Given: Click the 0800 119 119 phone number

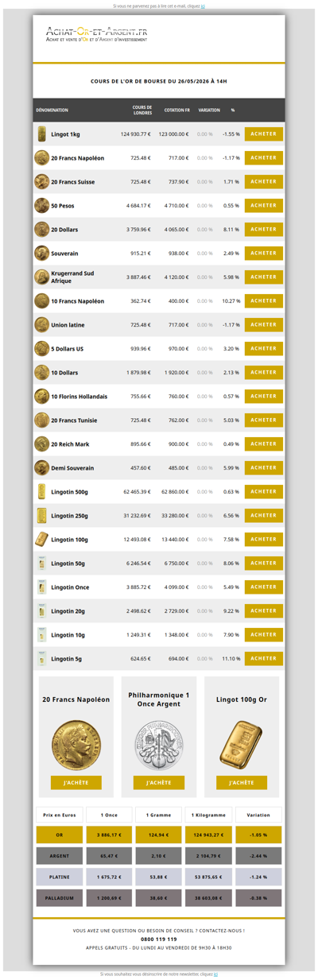Looking at the screenshot, I should tap(159, 939).
